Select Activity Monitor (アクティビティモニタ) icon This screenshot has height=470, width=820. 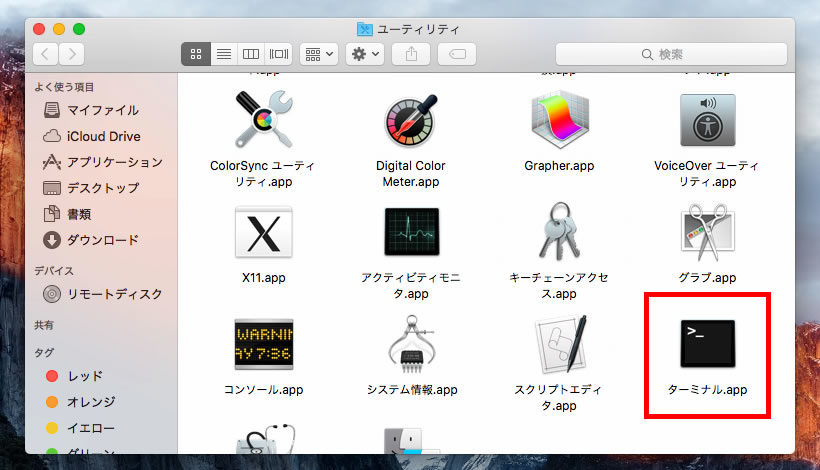tap(412, 232)
